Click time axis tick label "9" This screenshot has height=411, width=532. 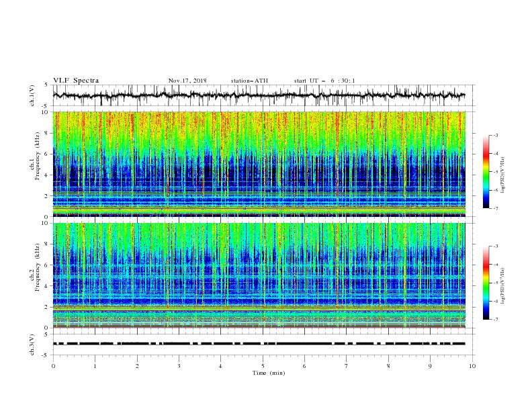[x=430, y=366]
